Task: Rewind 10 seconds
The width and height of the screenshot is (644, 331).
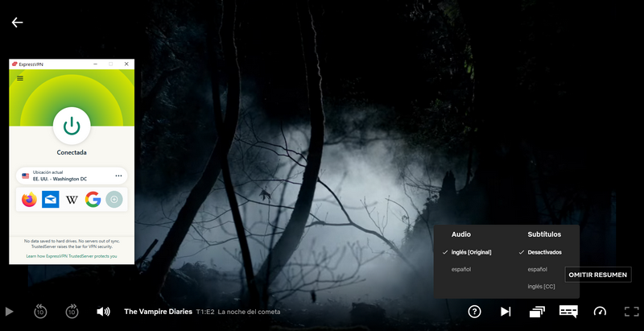Action: click(x=40, y=312)
